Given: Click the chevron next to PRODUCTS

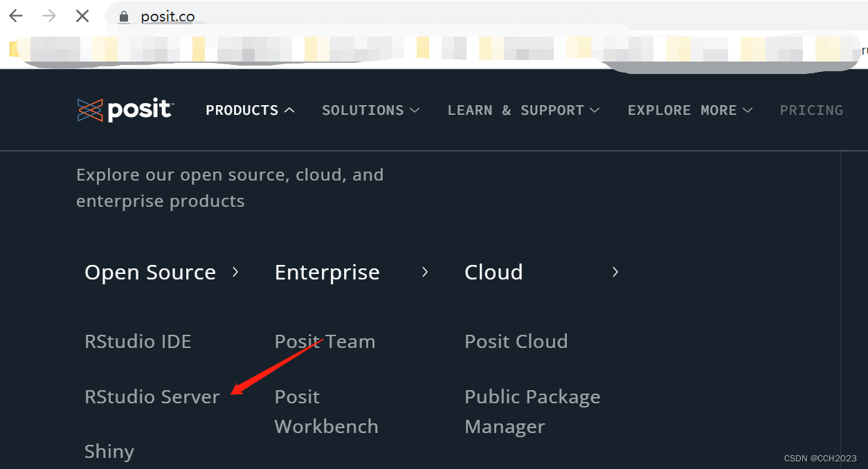Looking at the screenshot, I should coord(289,110).
